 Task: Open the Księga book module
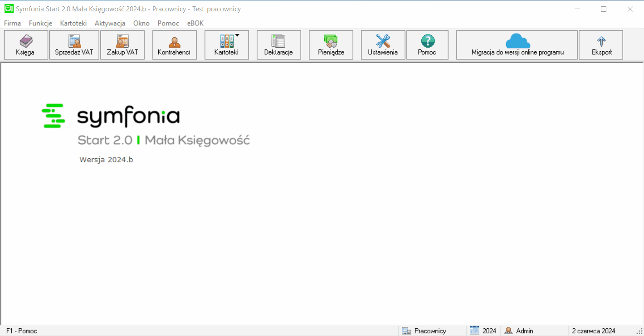[26, 45]
